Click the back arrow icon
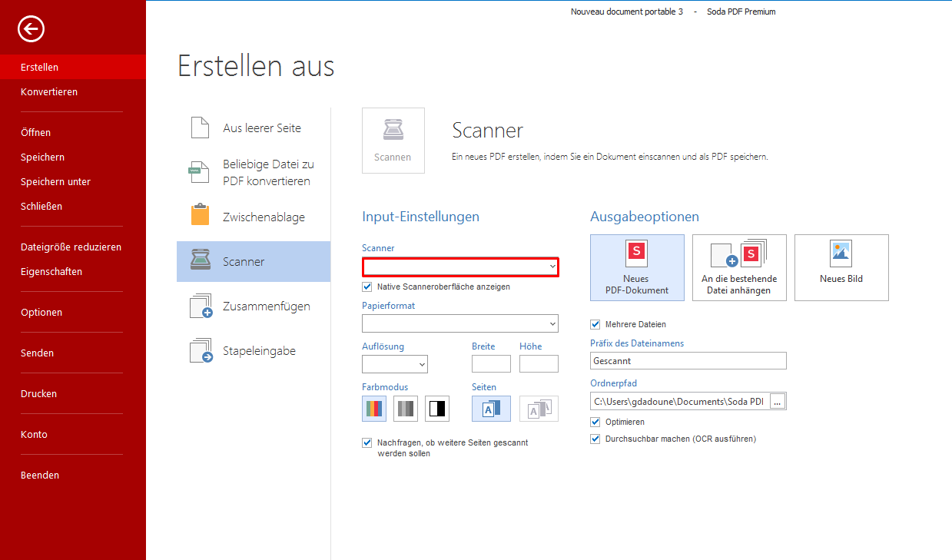 (32, 29)
